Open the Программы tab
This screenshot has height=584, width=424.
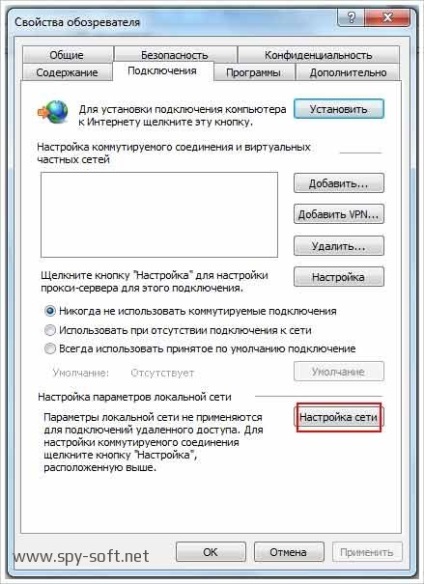[254, 72]
